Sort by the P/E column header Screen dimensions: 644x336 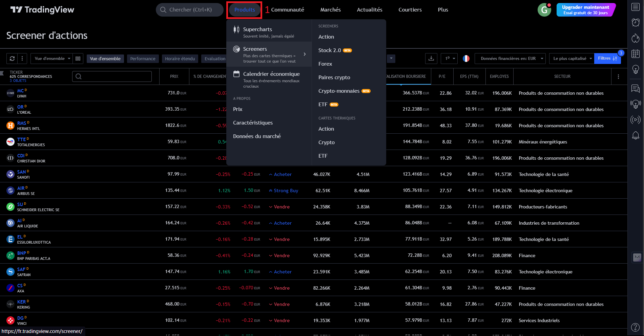[x=442, y=76]
